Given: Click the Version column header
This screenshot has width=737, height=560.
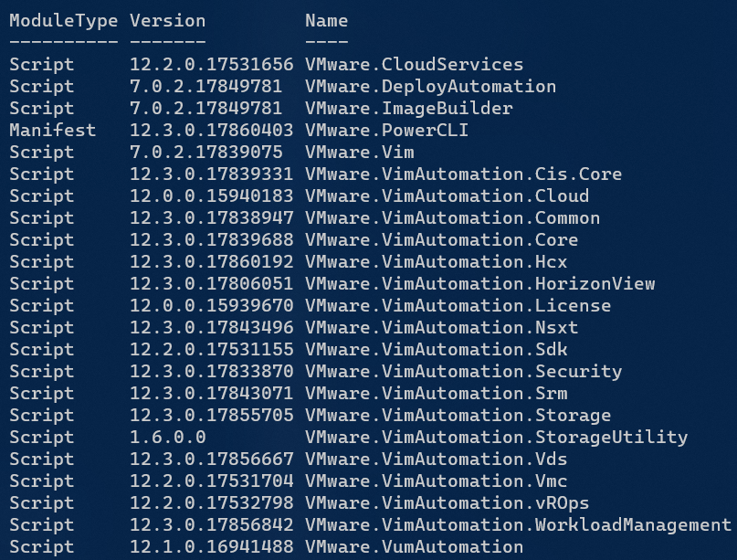Looking at the screenshot, I should [167, 20].
